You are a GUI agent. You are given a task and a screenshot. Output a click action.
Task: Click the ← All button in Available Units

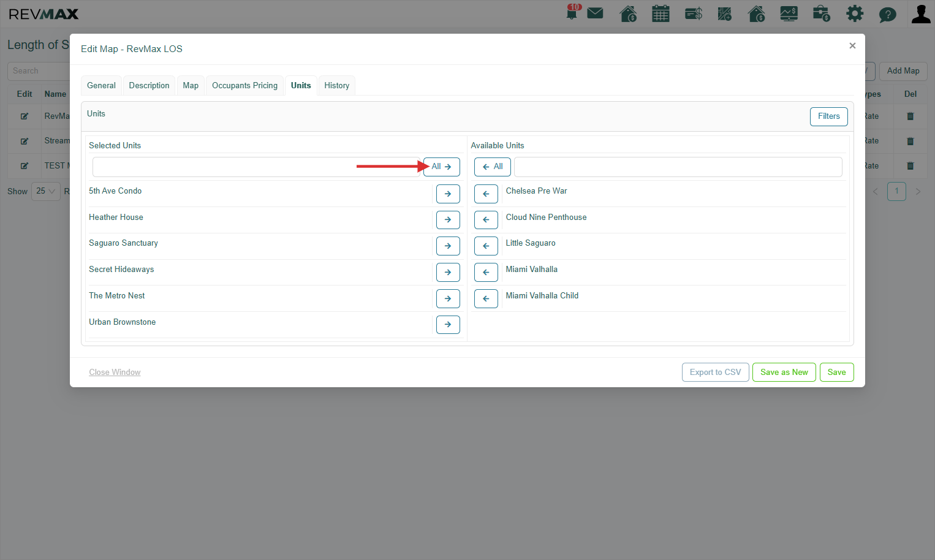pyautogui.click(x=493, y=167)
